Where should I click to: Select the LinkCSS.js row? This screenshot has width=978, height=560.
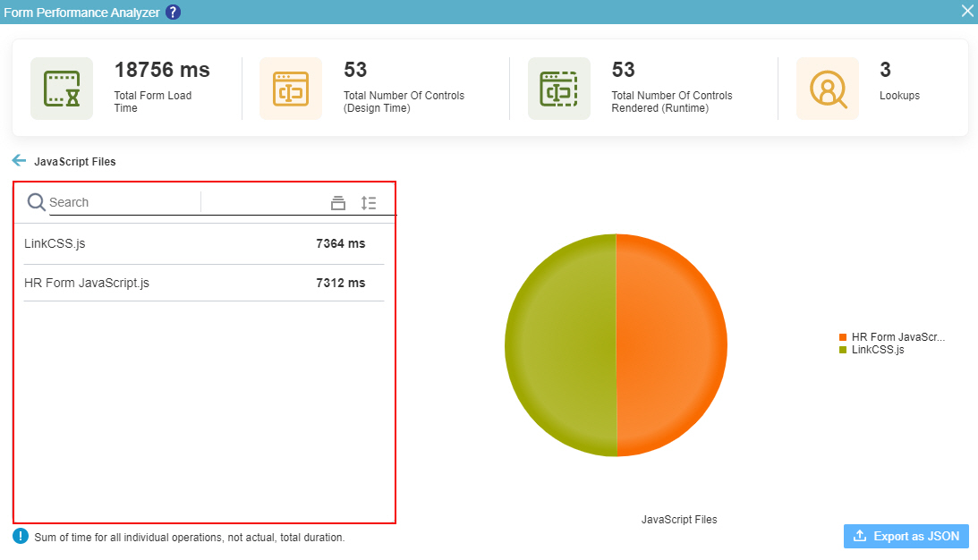click(x=204, y=244)
